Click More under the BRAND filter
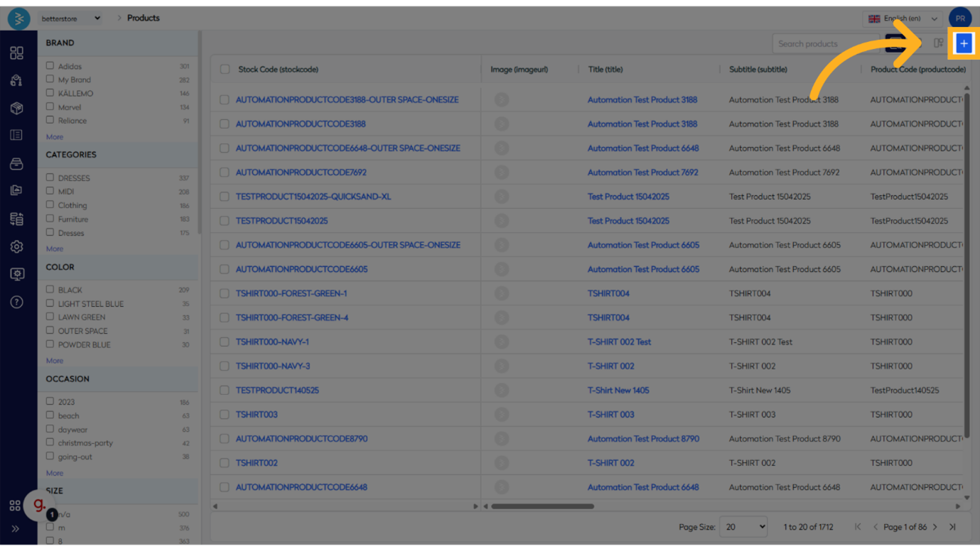 coord(55,137)
